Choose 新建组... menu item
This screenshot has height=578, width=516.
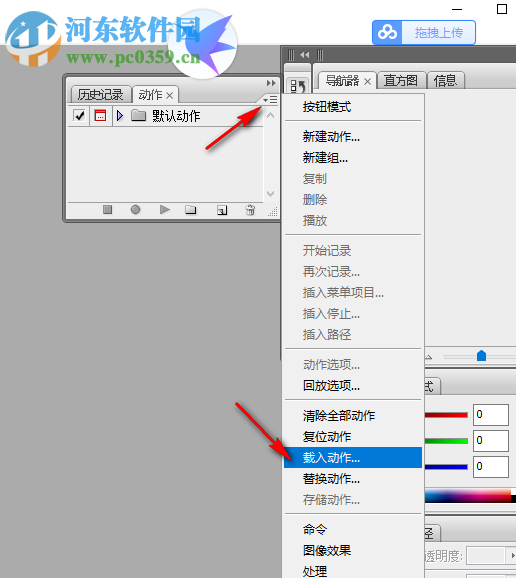point(353,158)
